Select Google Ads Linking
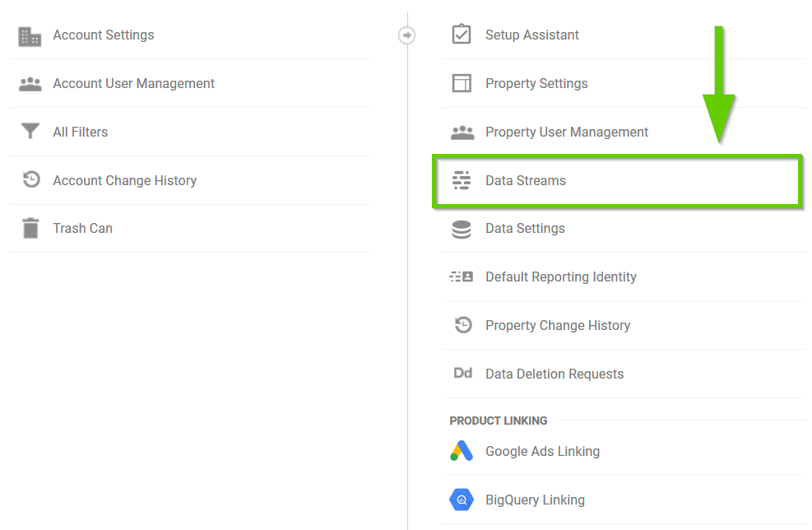This screenshot has width=812, height=530. click(542, 451)
